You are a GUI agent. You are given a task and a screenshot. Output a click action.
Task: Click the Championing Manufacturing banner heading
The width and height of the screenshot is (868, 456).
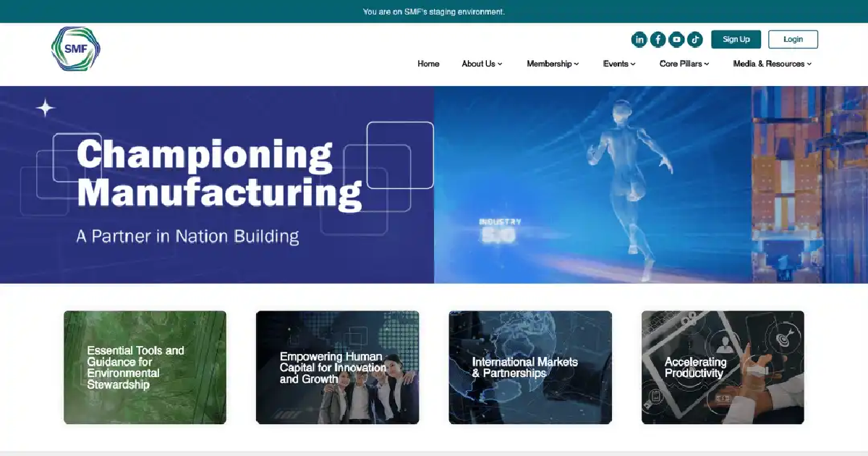point(218,174)
